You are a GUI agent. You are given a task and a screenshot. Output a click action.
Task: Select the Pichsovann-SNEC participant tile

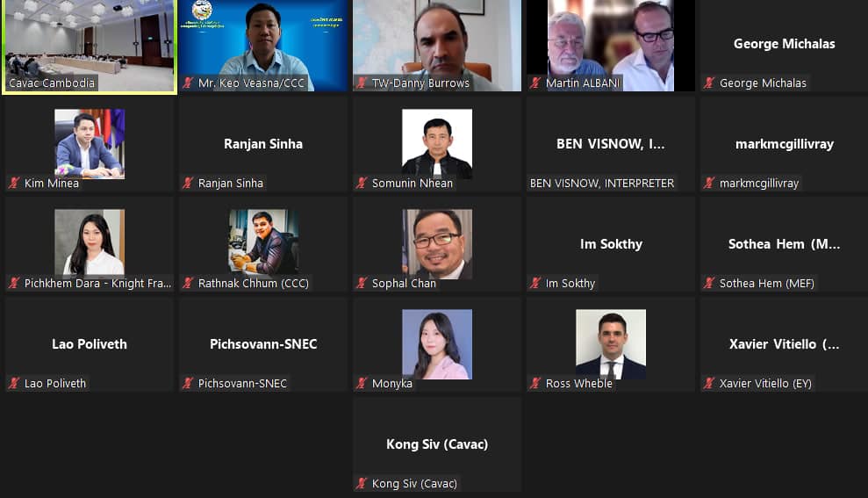pos(263,344)
